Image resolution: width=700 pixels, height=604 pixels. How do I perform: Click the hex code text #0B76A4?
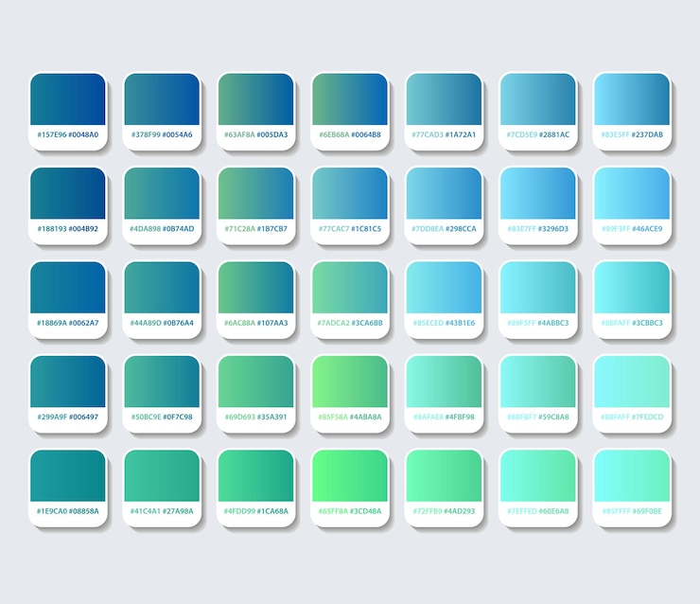pyautogui.click(x=178, y=323)
